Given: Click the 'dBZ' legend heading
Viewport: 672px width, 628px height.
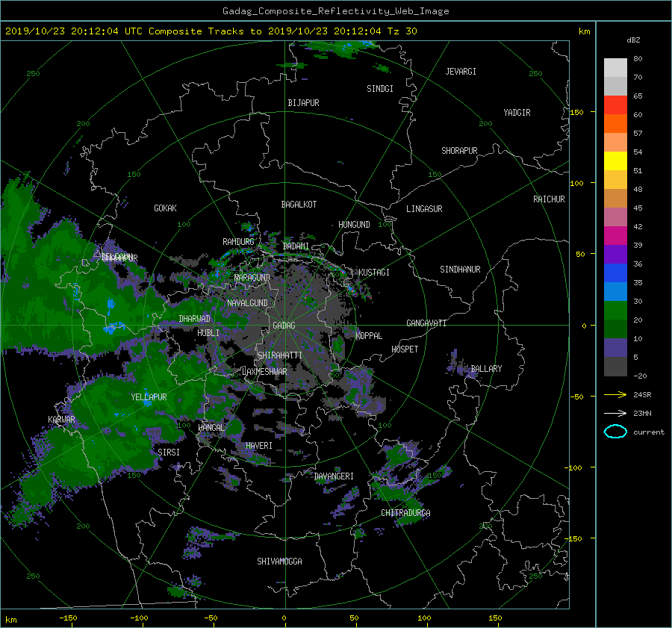Looking at the screenshot, I should (x=633, y=40).
